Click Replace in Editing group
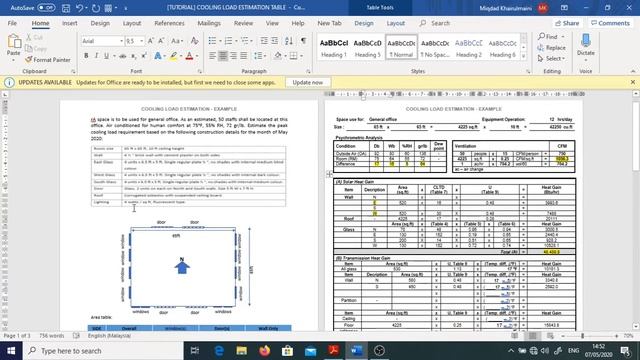This screenshot has width=640, height=360. [x=551, y=48]
